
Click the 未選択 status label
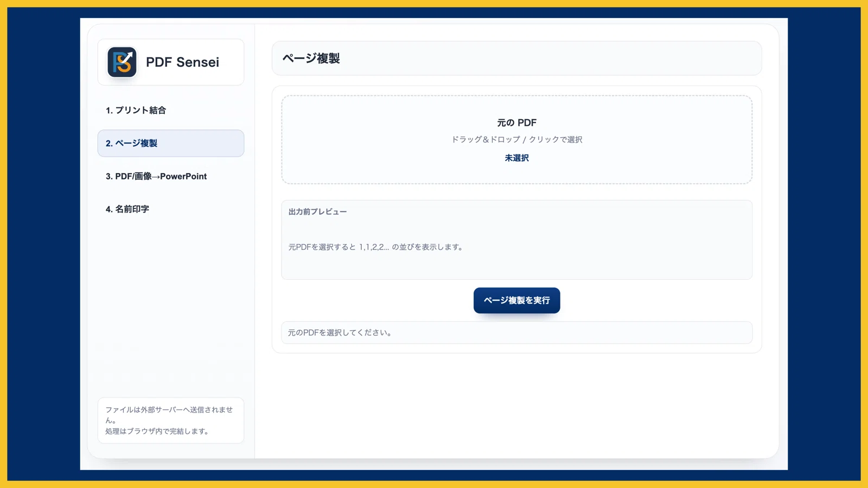[516, 158]
